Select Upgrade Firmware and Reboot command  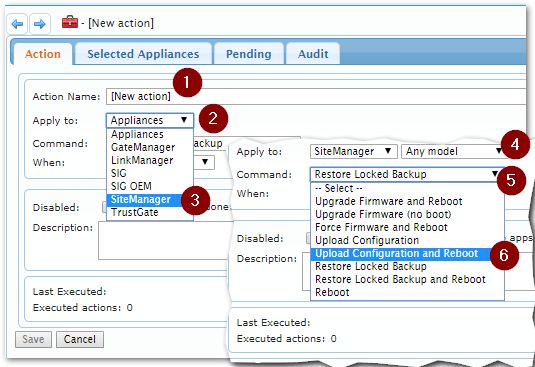click(407, 201)
